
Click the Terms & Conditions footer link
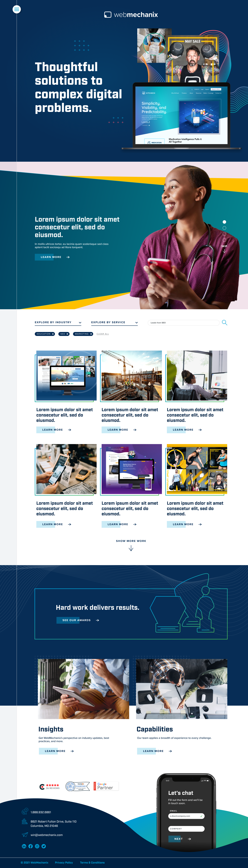92,863
